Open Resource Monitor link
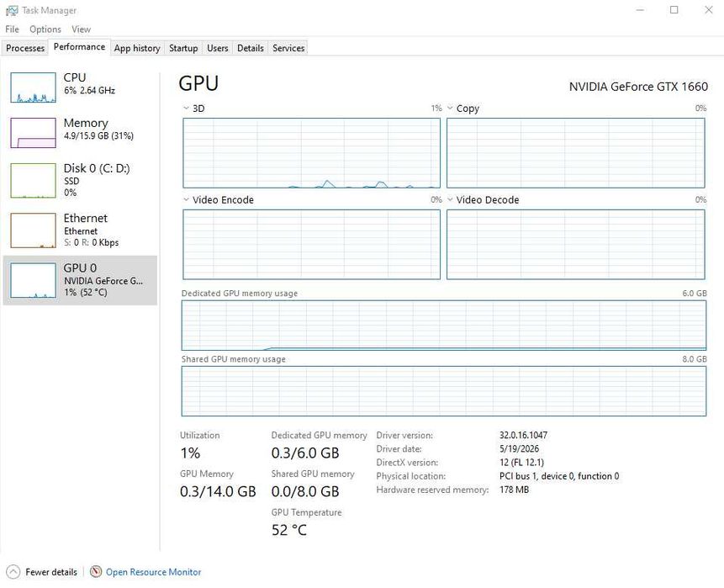 (x=153, y=572)
